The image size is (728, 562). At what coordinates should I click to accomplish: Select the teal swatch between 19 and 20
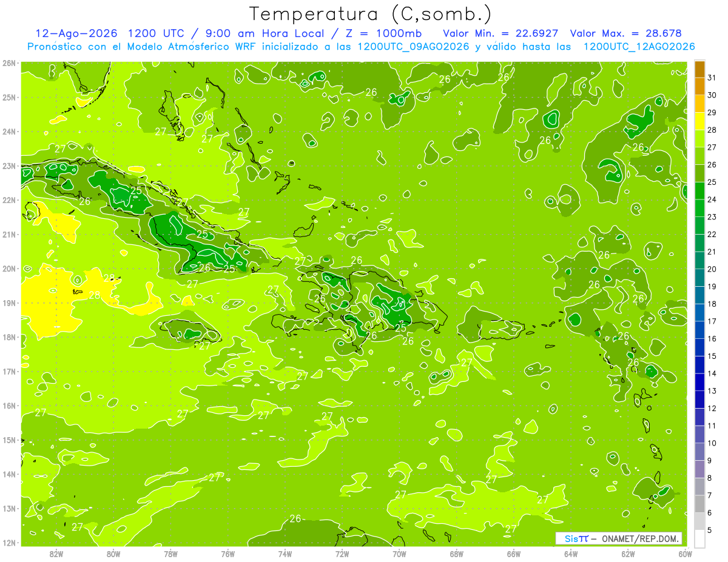[699, 278]
